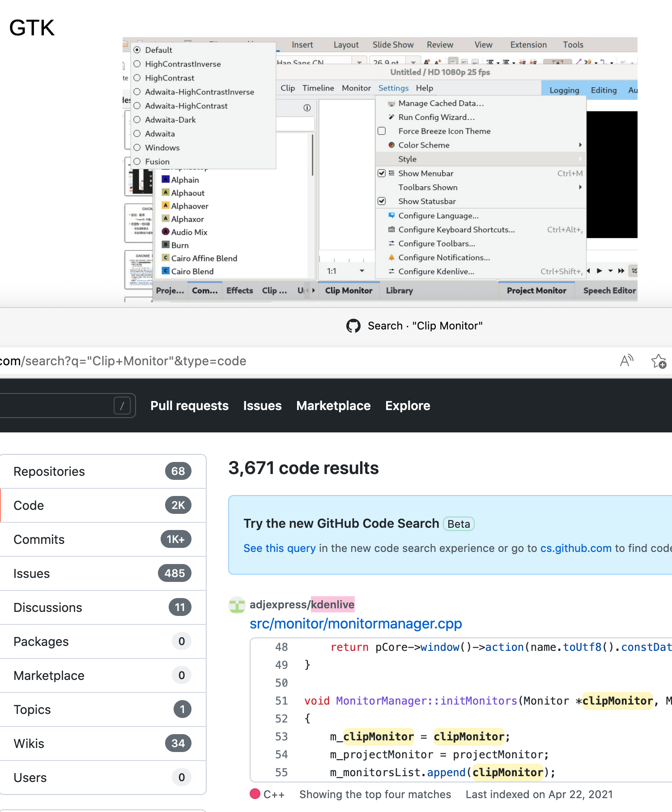The height and width of the screenshot is (812, 672).
Task: Click the slash shortcut icon in search box
Action: [122, 406]
